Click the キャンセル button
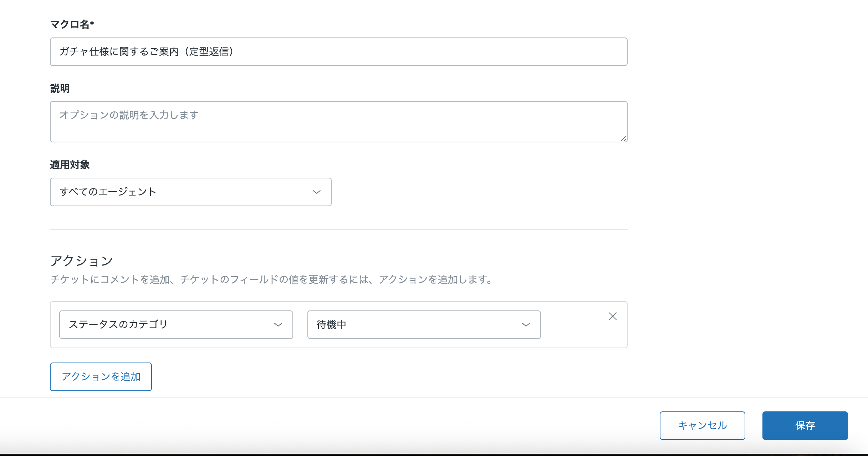Viewport: 868px width, 456px height. (x=702, y=425)
